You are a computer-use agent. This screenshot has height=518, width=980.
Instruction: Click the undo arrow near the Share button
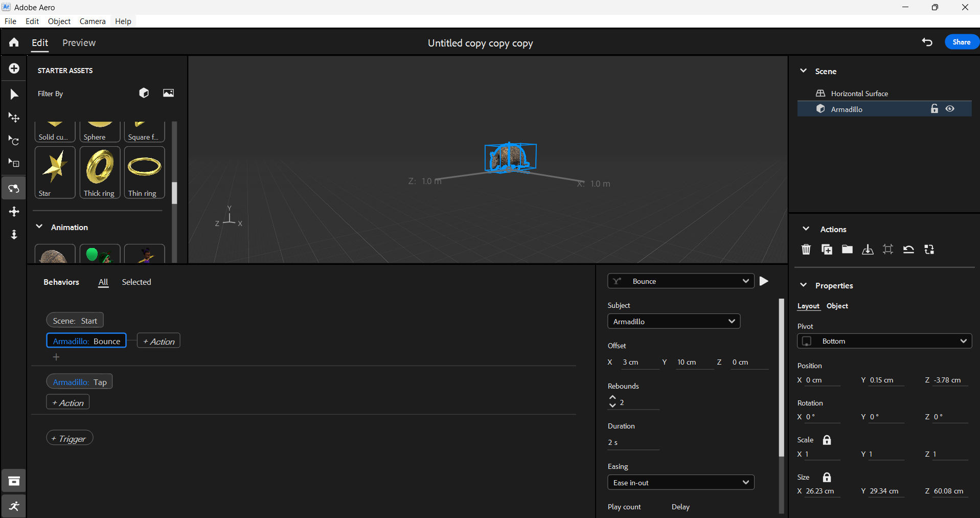coord(927,42)
